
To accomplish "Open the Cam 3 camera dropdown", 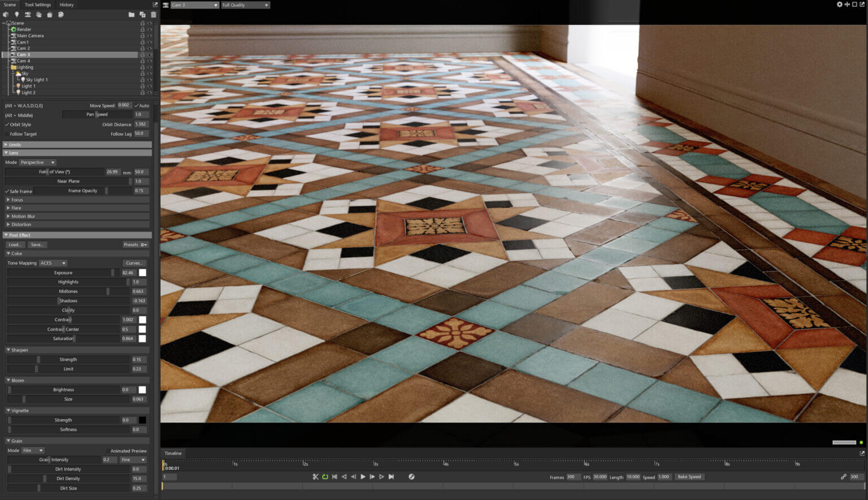I will pos(194,5).
